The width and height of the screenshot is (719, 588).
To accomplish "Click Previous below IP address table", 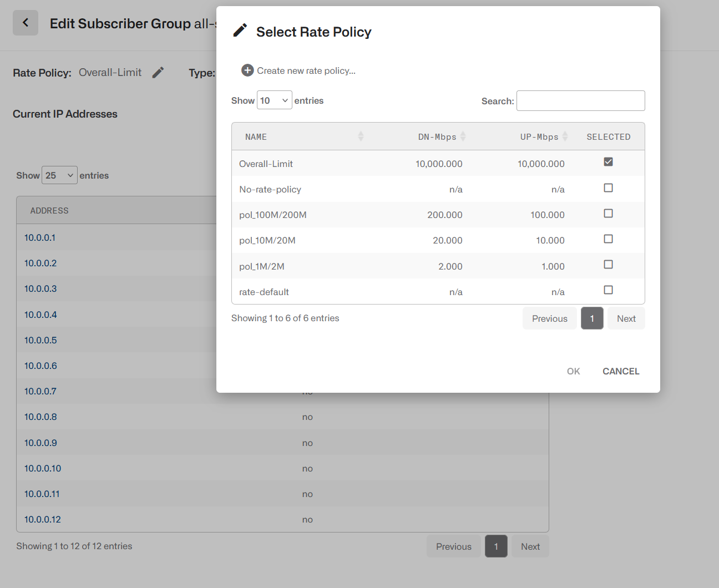I will tap(453, 546).
